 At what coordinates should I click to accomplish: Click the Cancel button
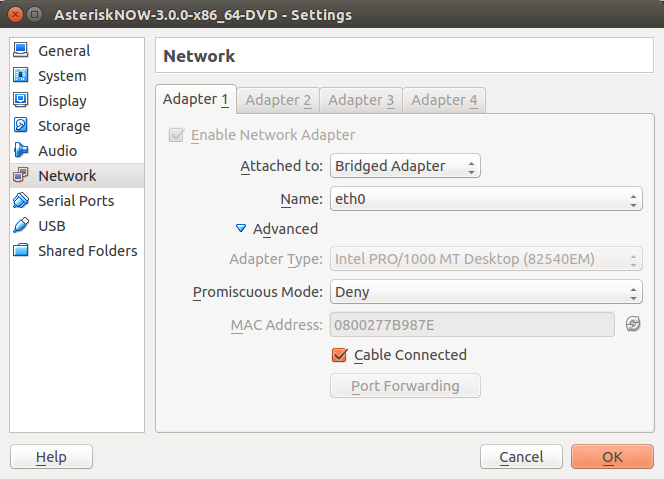click(x=521, y=457)
